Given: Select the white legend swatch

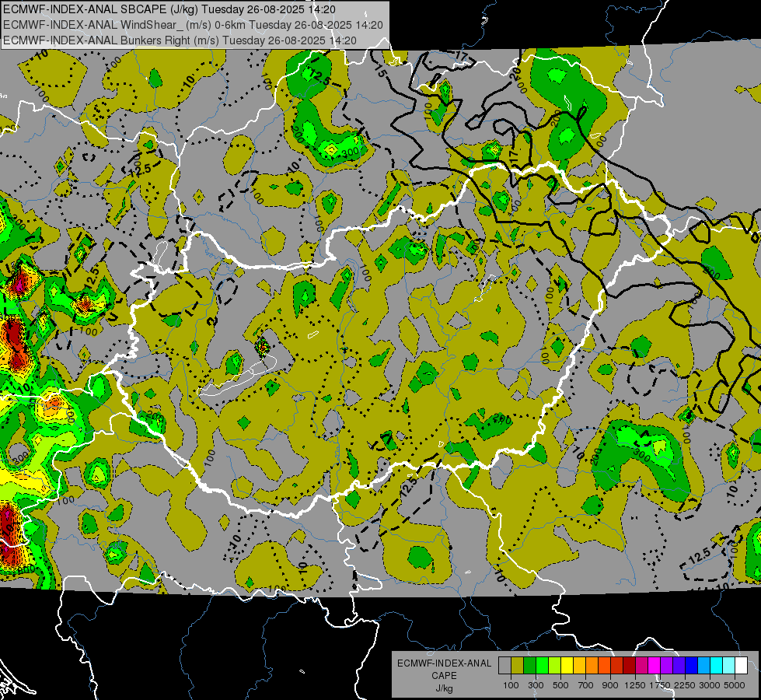Looking at the screenshot, I should click(741, 666).
